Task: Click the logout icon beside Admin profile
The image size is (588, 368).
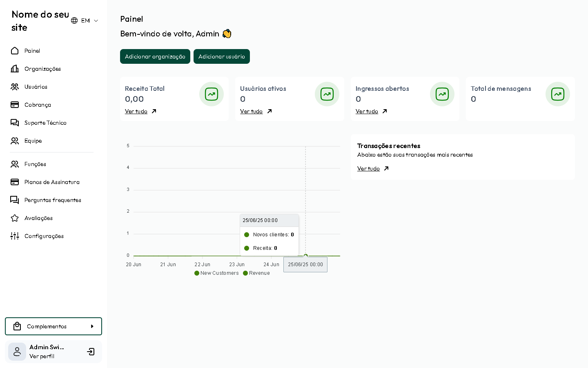Action: (91, 352)
